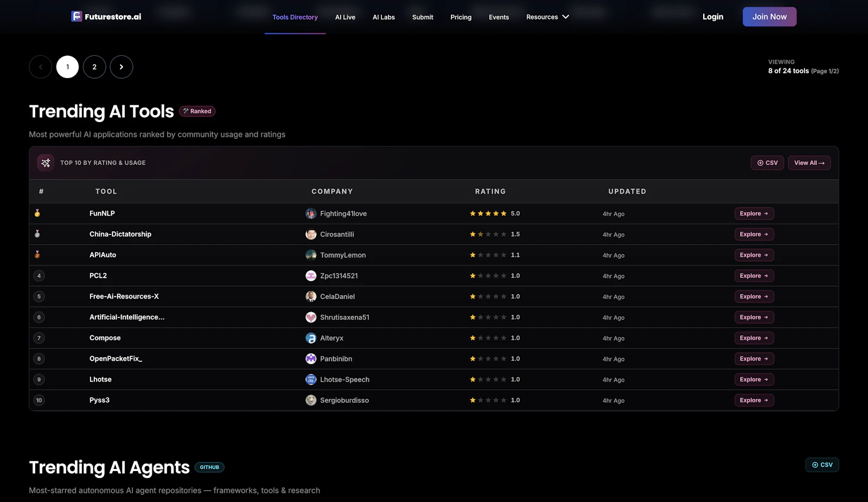This screenshot has width=868, height=502.
Task: Click the PCL2 tool name
Action: 98,276
